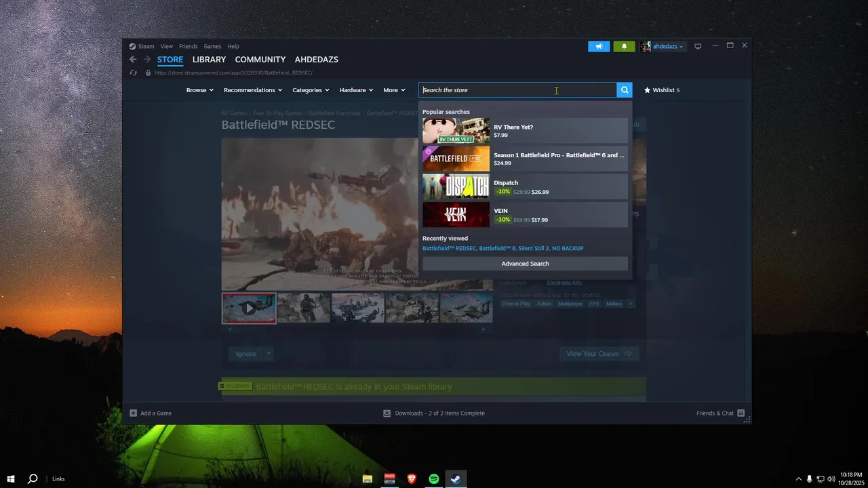The image size is (868, 488).
Task: Click the taskbar clock showing 10:18 PM
Action: pos(851,479)
